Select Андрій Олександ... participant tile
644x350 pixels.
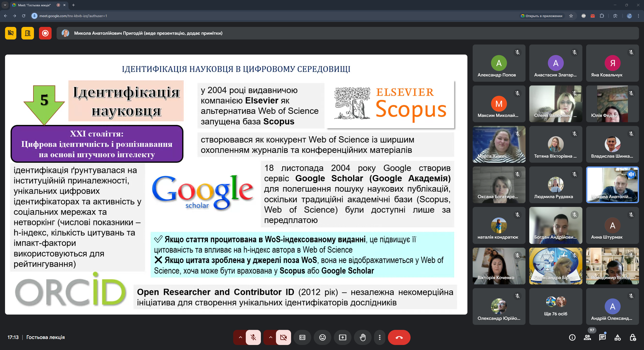coord(613,307)
